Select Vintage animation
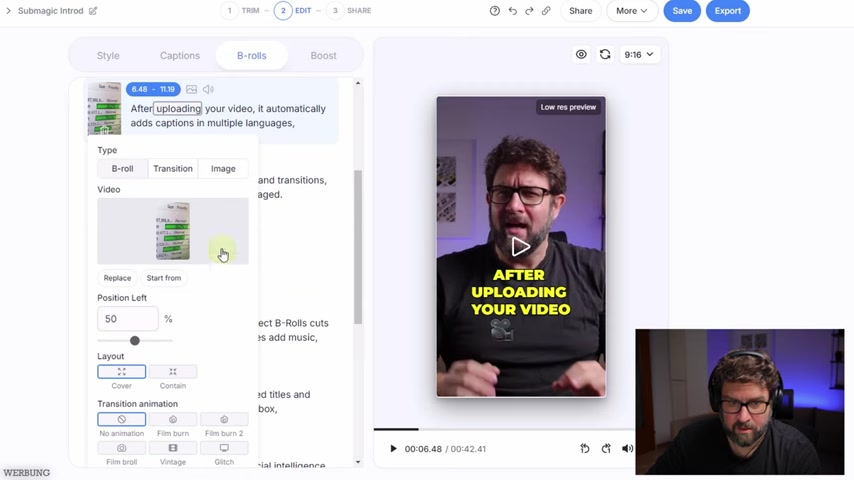Image resolution: width=854 pixels, height=480 pixels. 173,448
